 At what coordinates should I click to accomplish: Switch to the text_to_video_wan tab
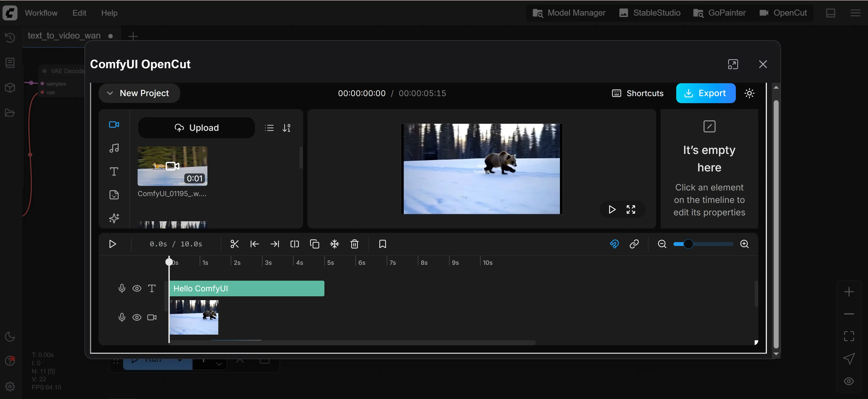click(64, 35)
